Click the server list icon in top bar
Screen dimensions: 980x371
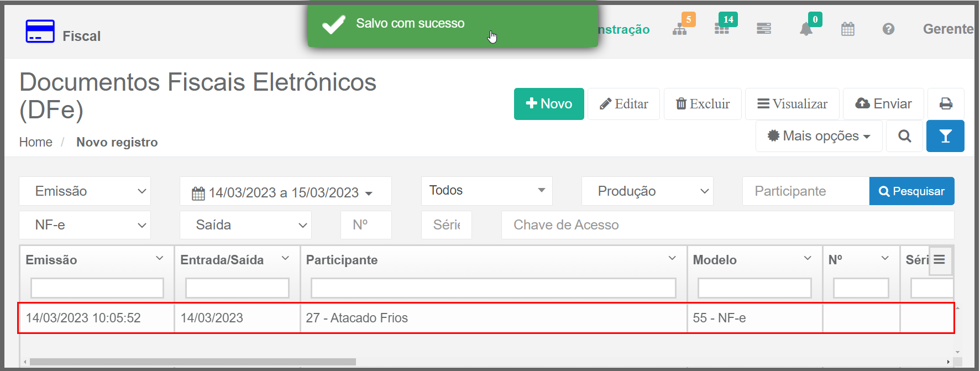(764, 29)
